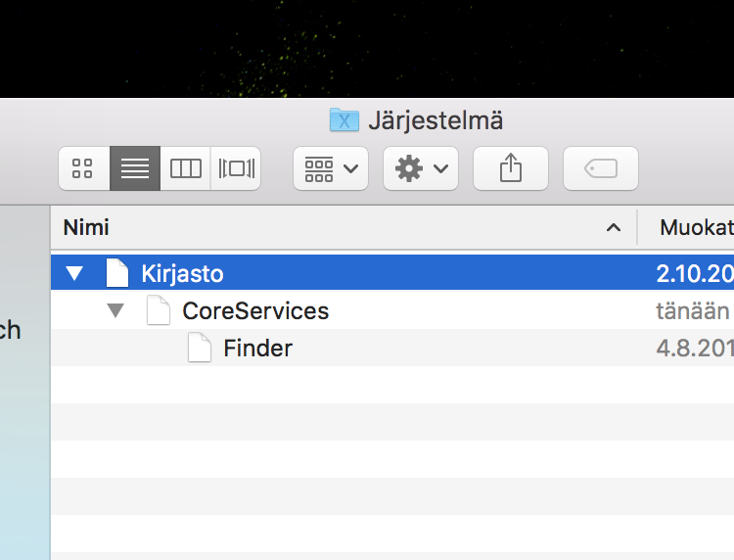Select the Kirjasto row

pos(392,272)
